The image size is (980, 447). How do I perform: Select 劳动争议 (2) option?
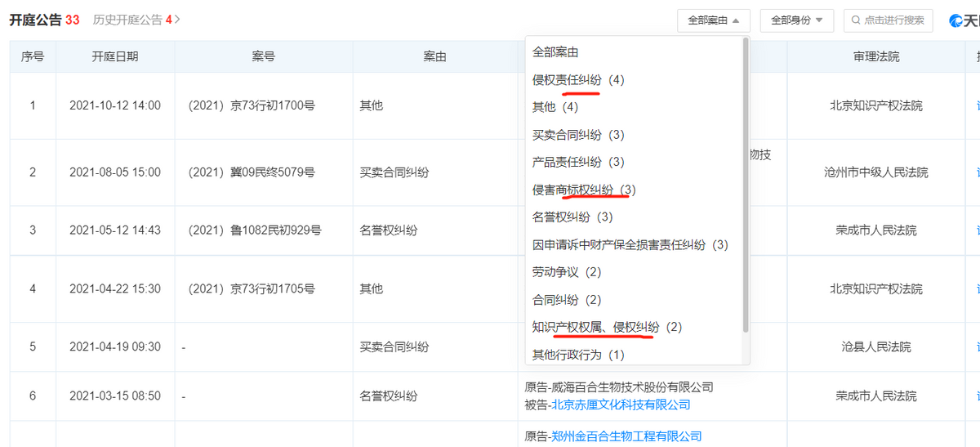[567, 272]
